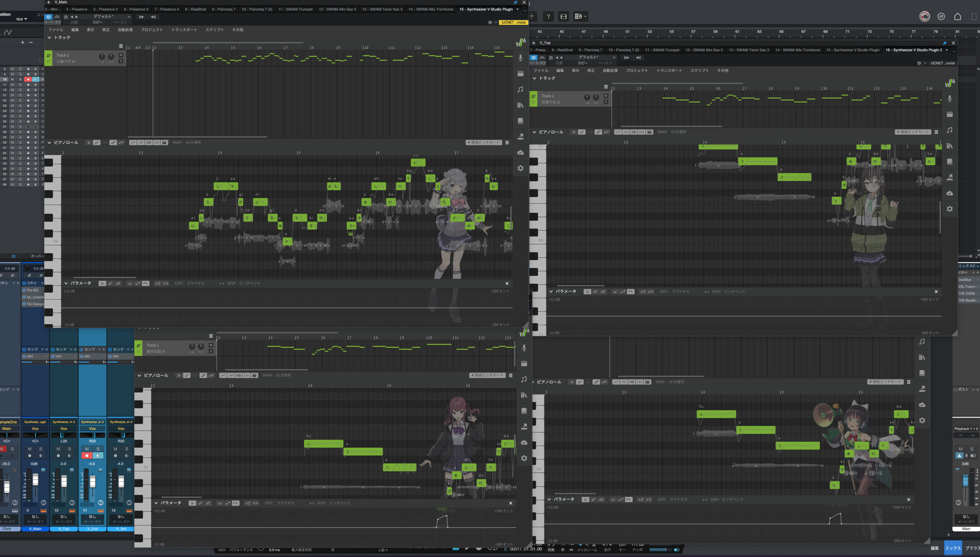980x557 pixels.
Task: Click Synthesize..in 2 instrument label on V_Top channel
Action: point(64,422)
